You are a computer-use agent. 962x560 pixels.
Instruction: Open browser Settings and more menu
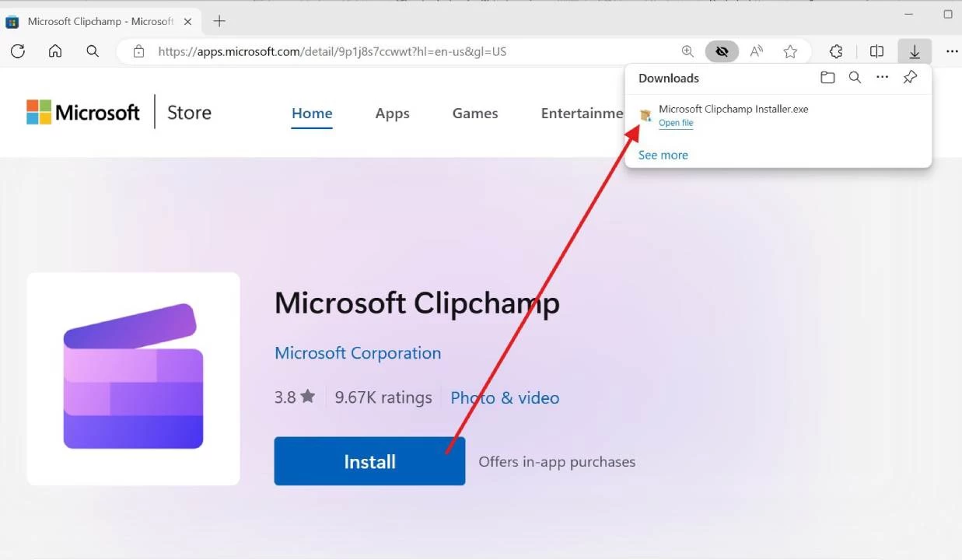(952, 51)
